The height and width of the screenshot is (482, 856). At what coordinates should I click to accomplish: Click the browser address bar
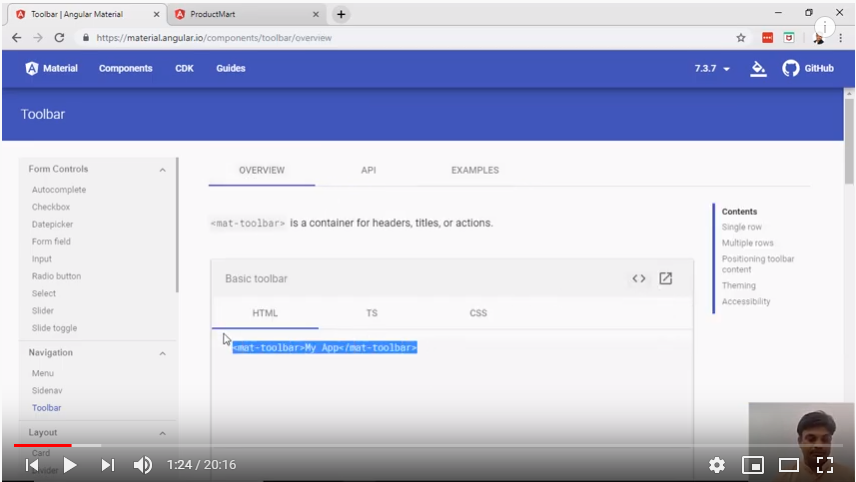point(400,37)
